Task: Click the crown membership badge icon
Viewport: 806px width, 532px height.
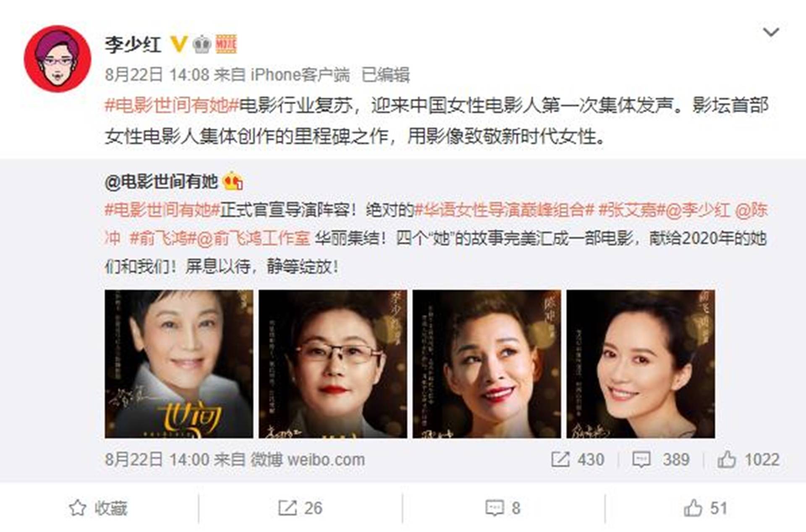Action: pos(202,44)
